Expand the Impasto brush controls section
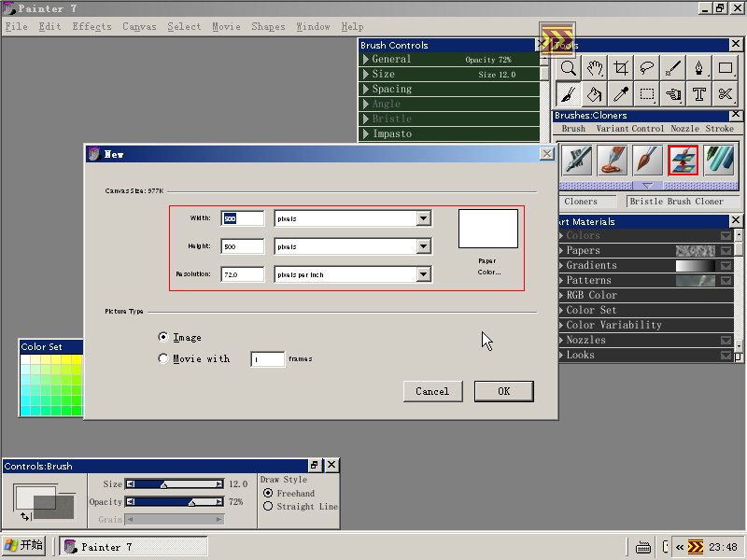747x560 pixels. (366, 133)
